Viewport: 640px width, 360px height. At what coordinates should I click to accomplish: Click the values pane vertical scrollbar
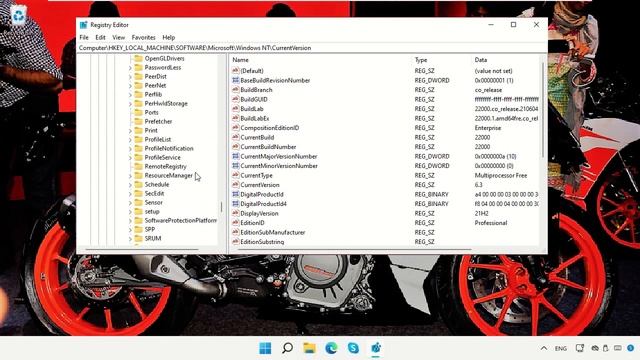(543, 110)
